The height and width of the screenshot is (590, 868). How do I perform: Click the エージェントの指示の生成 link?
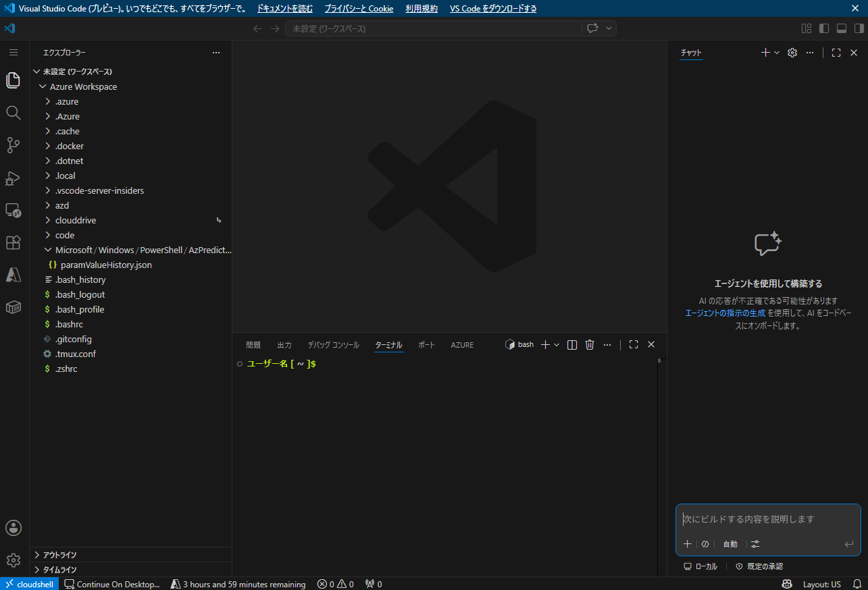[x=725, y=313]
